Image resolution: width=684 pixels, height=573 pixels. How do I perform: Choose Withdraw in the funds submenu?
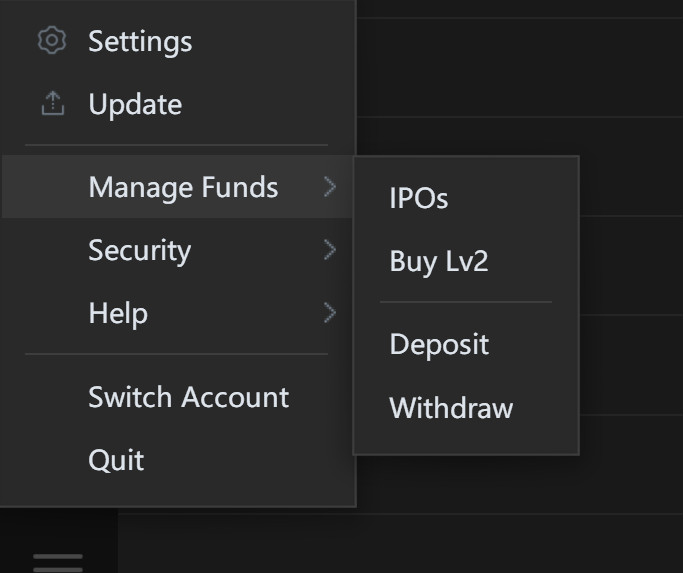pyautogui.click(x=451, y=408)
